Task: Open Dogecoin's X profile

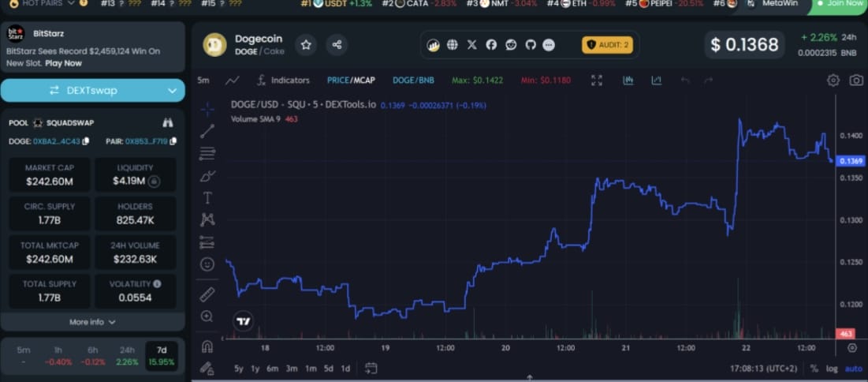Action: coord(471,45)
